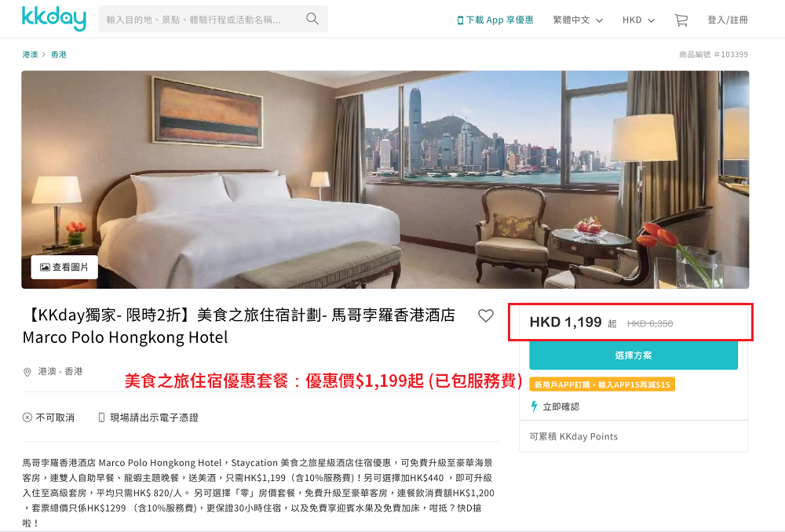785x532 pixels.
Task: Click 下載 App 享優惠 link
Action: point(495,20)
